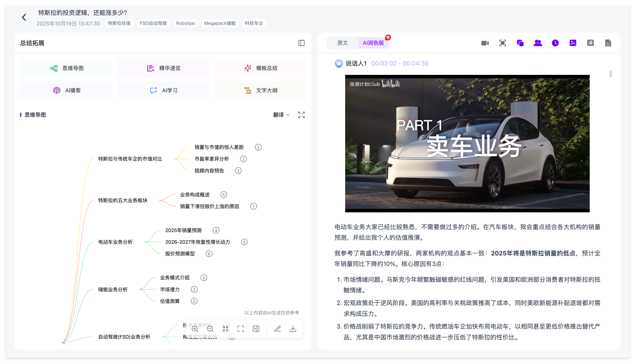
Task: Select the AI润色版 tab
Action: pyautogui.click(x=373, y=43)
